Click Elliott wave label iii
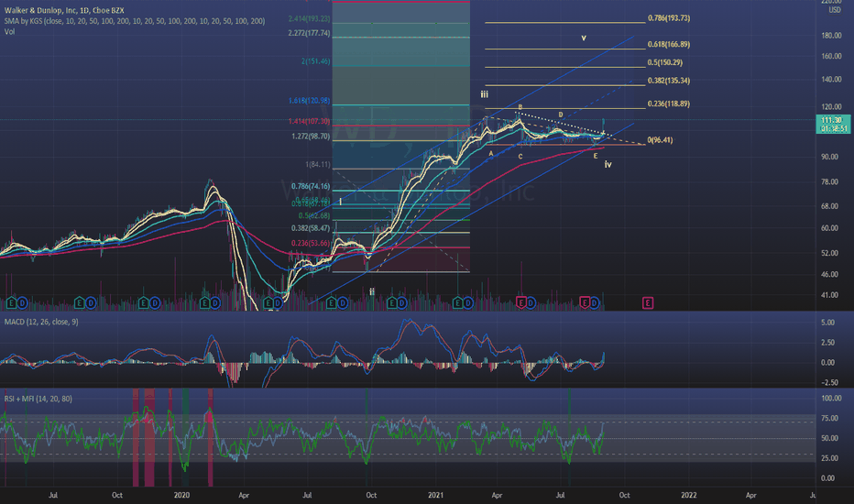The height and width of the screenshot is (504, 854). coord(484,94)
